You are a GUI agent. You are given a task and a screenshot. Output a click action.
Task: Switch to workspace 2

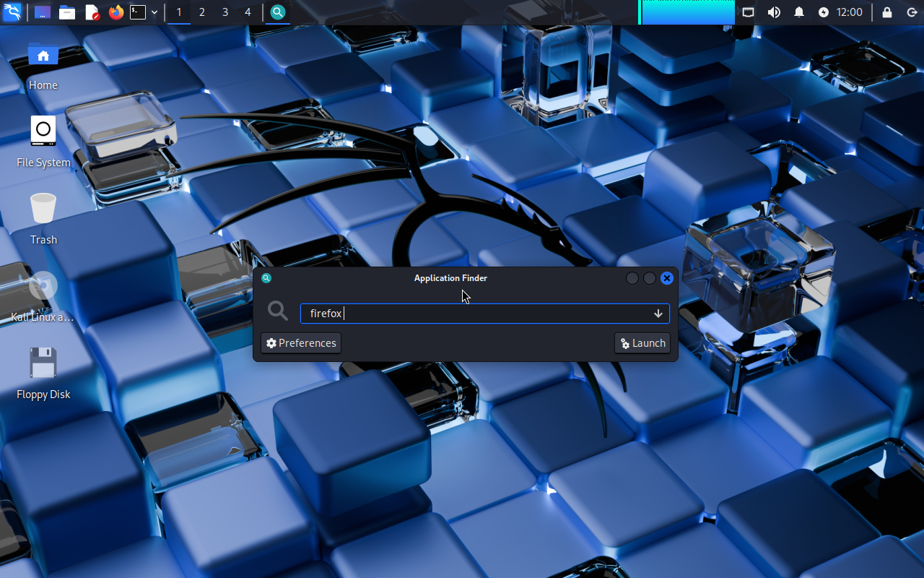202,12
